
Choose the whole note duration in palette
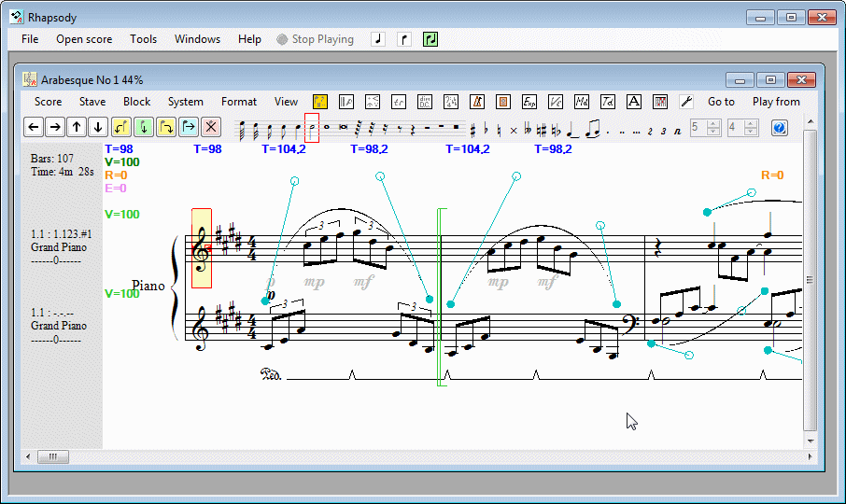click(x=327, y=128)
